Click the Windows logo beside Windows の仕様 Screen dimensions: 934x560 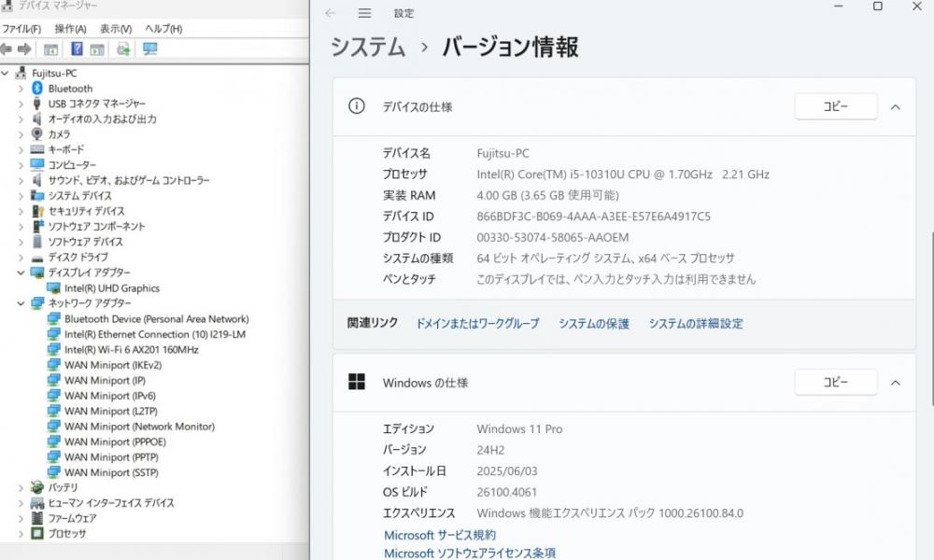[356, 382]
